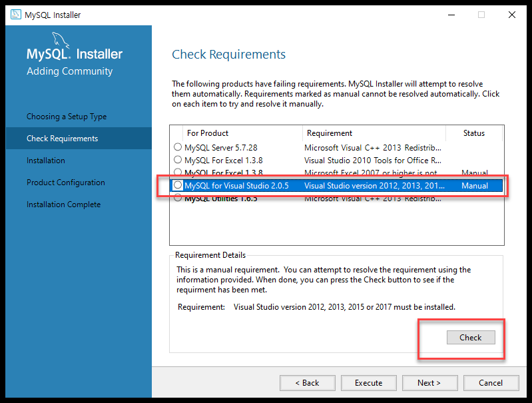This screenshot has height=403, width=532.
Task: Click 'MySQL Server 5.7.28' product name
Action: 221,148
